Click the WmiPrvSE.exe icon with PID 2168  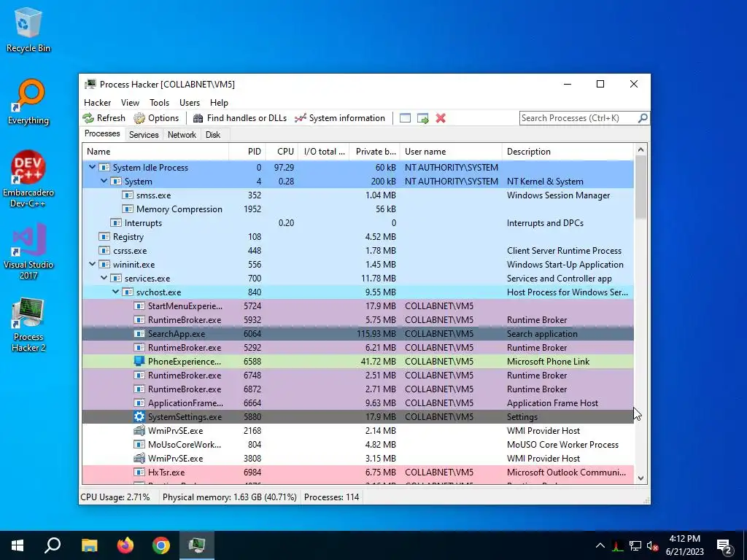[139, 430]
